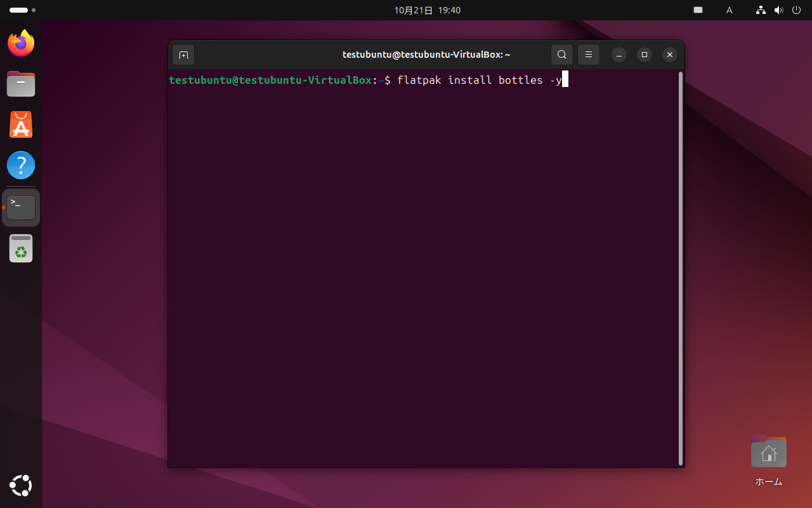Open a new terminal tab
The height and width of the screenshot is (508, 812).
pos(183,55)
